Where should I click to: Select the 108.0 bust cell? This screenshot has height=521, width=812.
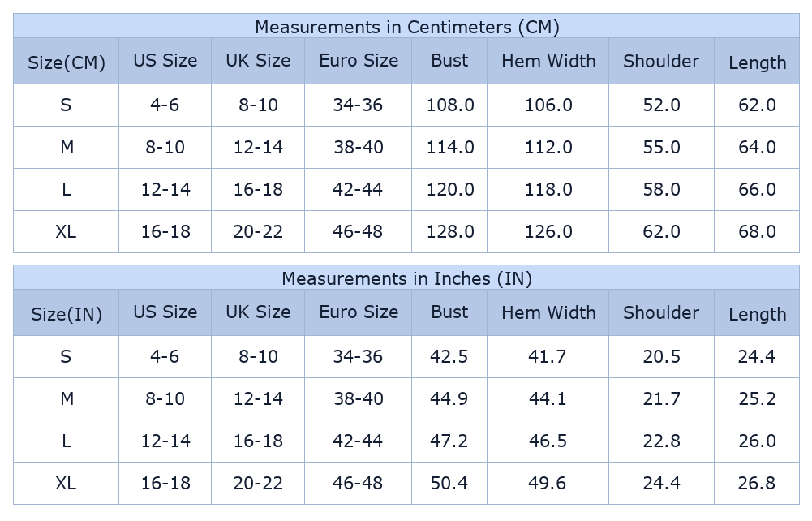pos(450,105)
